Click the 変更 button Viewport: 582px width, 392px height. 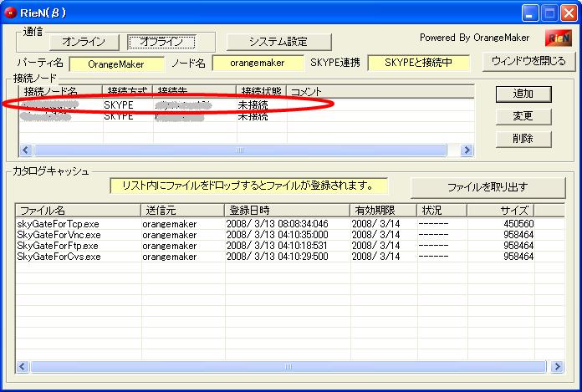pyautogui.click(x=523, y=116)
